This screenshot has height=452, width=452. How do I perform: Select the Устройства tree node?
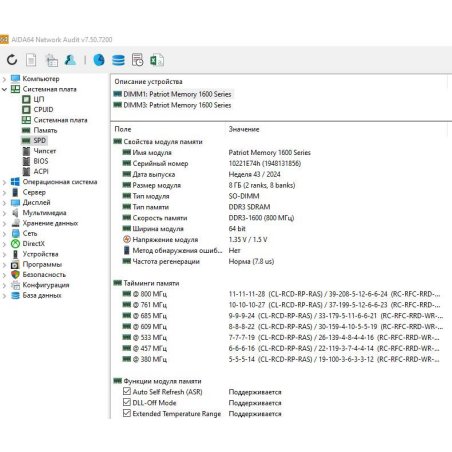[x=40, y=254]
